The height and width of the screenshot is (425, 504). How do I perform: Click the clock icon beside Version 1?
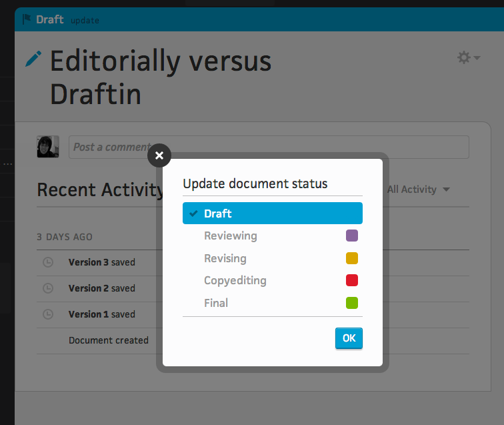pos(48,314)
